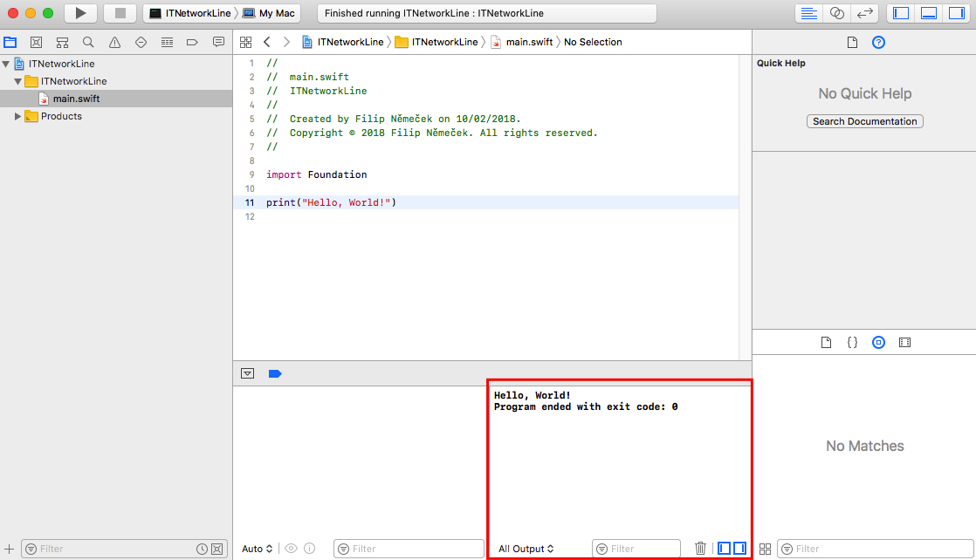976x560 pixels.
Task: Click the Stop button in toolbar
Action: pos(120,13)
